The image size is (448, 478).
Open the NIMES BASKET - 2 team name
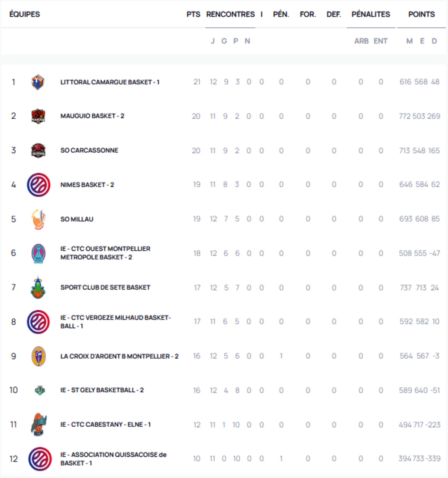click(x=87, y=185)
